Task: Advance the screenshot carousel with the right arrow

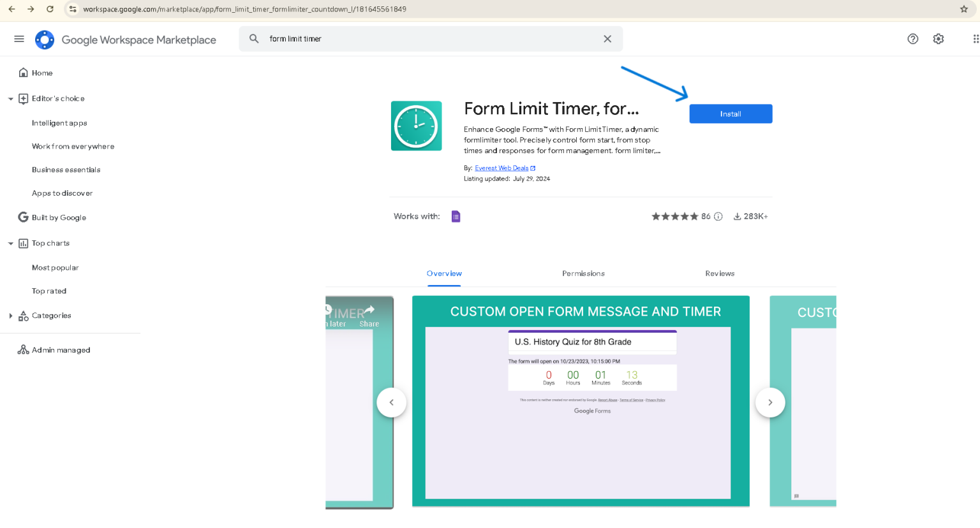Action: click(770, 402)
